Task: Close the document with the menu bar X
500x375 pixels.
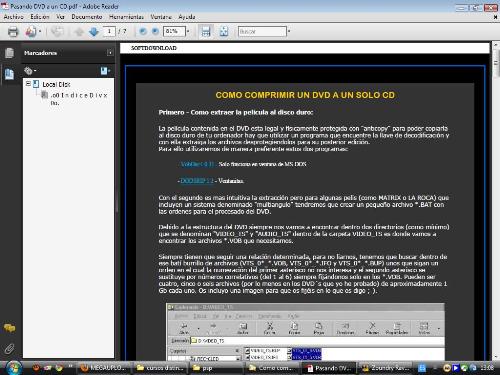Action: (x=495, y=17)
